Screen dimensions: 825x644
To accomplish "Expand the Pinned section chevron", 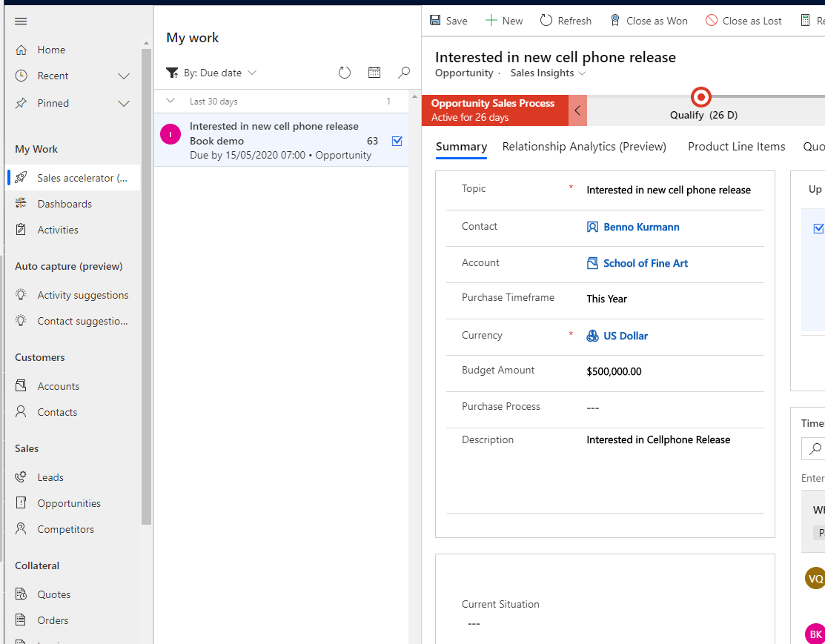I will [124, 103].
